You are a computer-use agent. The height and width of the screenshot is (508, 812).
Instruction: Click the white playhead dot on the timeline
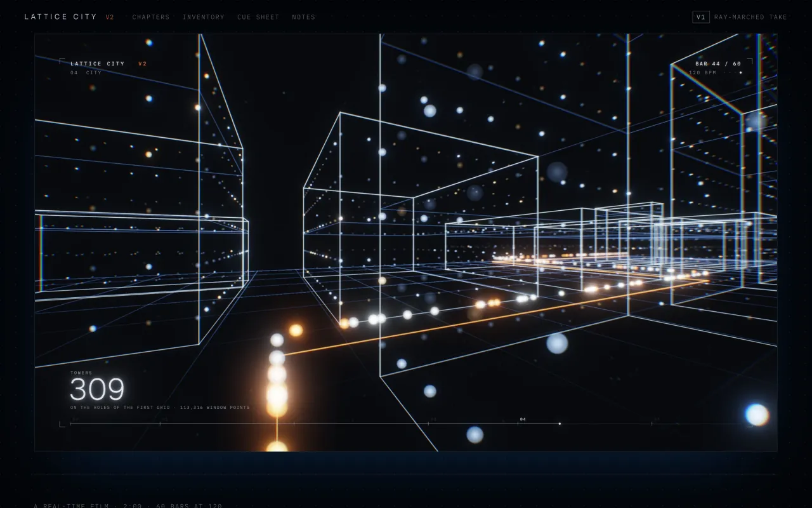pos(560,424)
